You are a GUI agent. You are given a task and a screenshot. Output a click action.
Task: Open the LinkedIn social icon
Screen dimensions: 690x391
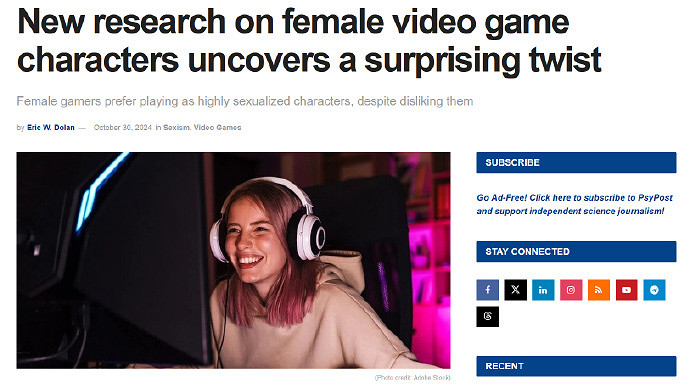(x=543, y=290)
